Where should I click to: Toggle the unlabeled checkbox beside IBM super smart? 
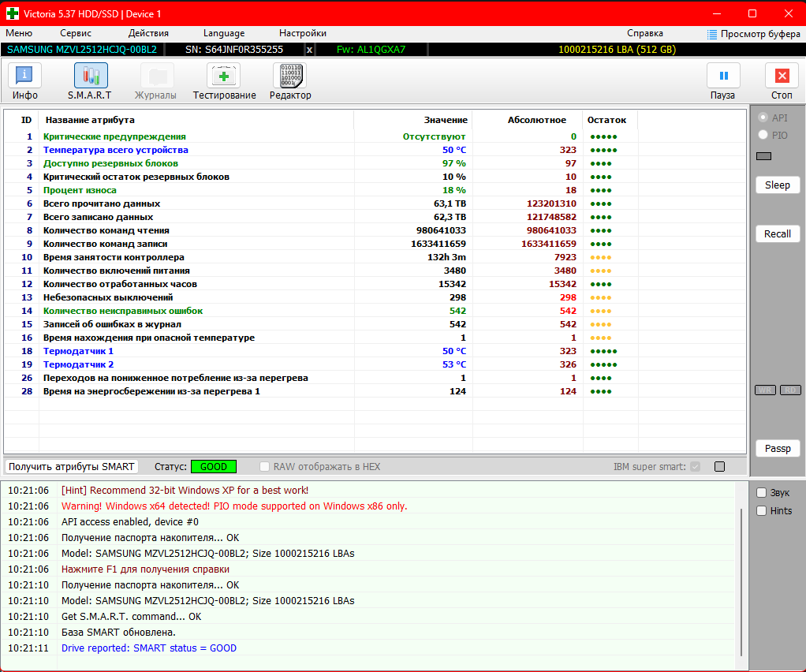coord(719,466)
